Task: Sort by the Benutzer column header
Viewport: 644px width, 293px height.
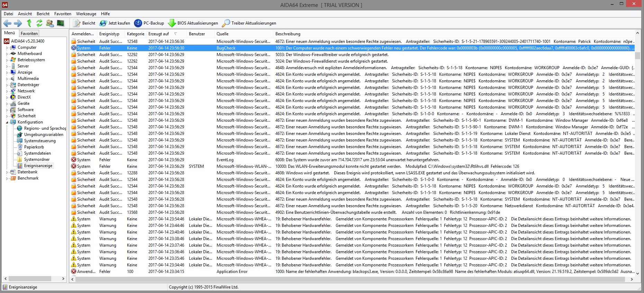Action: tap(201, 34)
